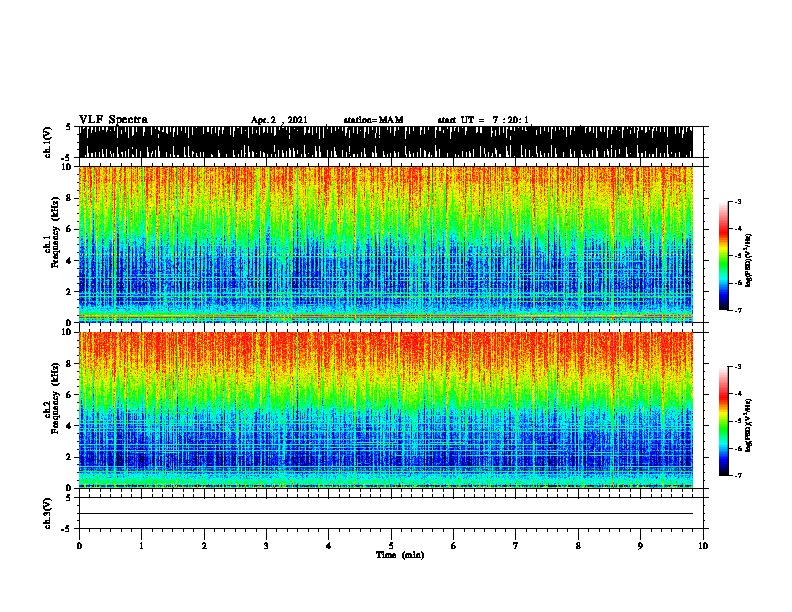Viewport: 792px width, 612px height.
Task: Click the '6' tick on the time axis
Action: coord(454,546)
